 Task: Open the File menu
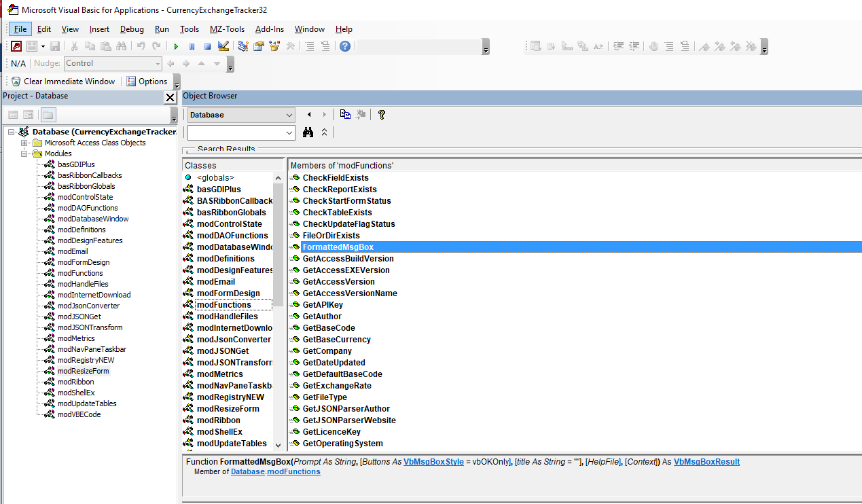[x=20, y=29]
